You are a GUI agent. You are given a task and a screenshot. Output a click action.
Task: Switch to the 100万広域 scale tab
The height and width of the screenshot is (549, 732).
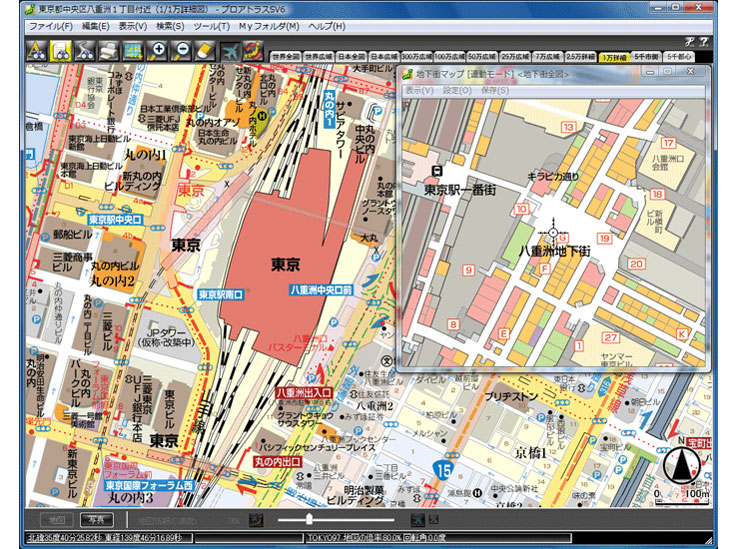point(450,57)
